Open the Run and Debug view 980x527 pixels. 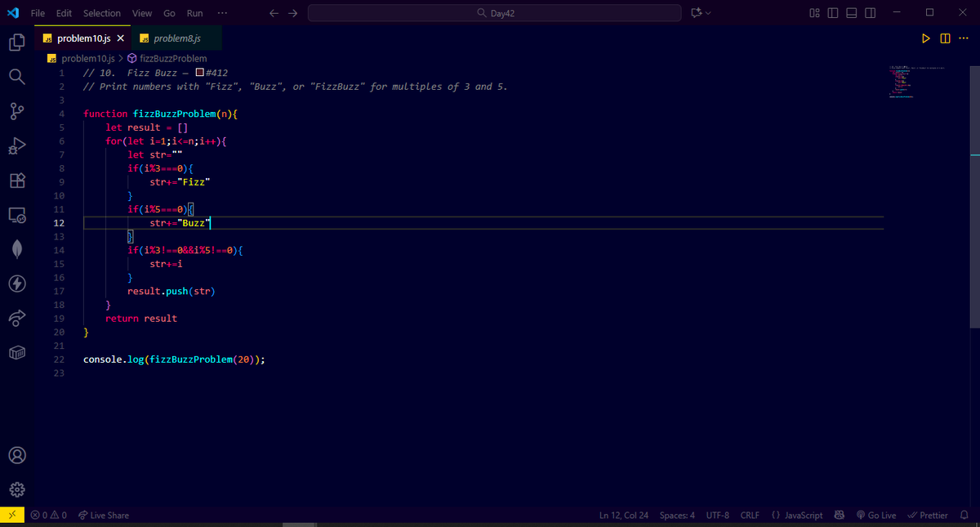point(17,145)
